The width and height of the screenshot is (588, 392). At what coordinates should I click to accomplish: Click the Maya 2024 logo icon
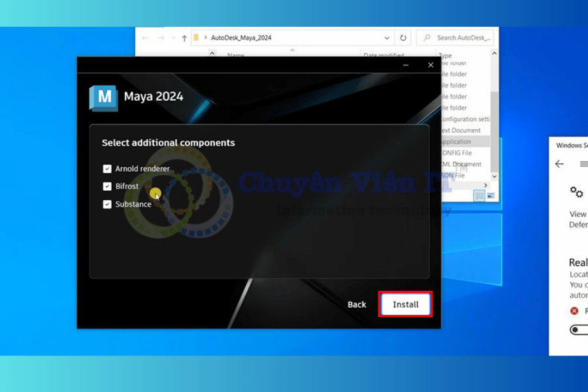(103, 97)
